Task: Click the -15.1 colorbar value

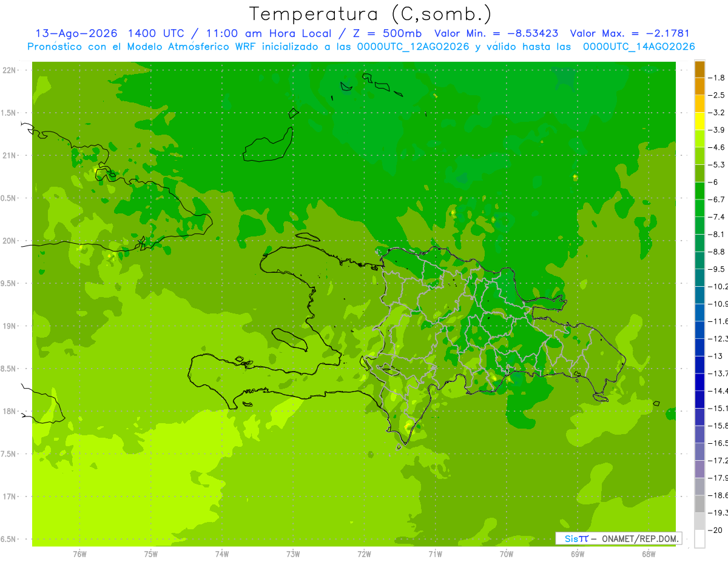Action: pos(718,408)
